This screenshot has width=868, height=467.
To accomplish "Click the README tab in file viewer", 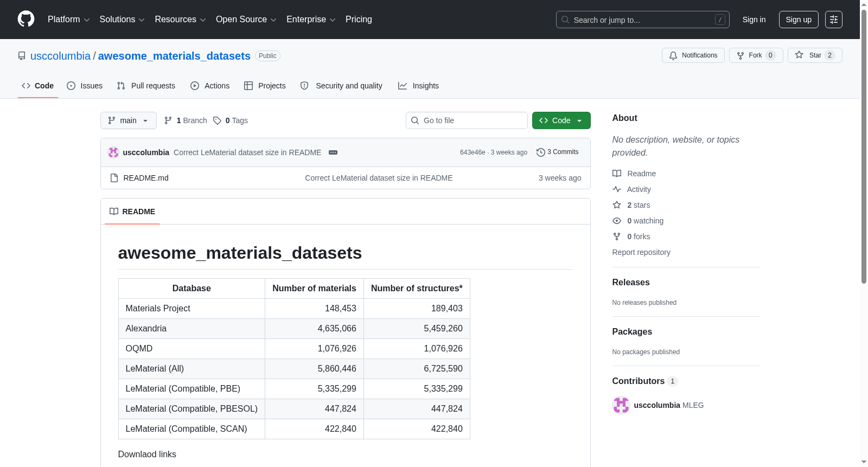I will click(132, 212).
